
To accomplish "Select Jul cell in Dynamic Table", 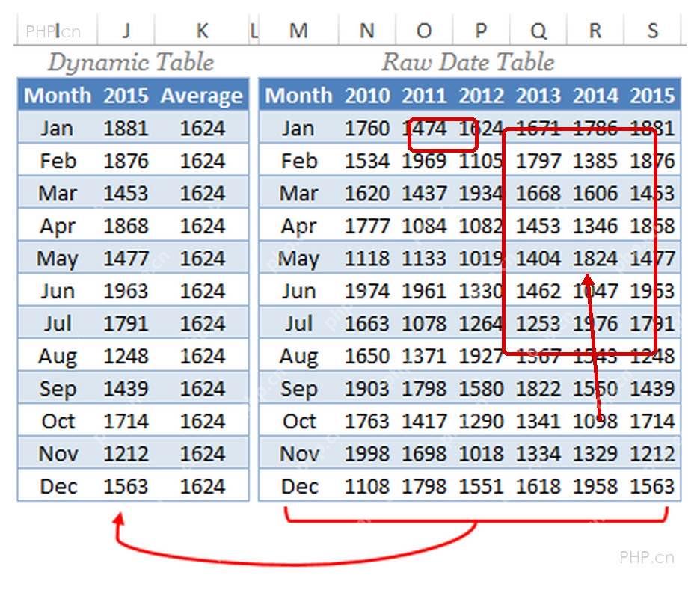I will [57, 324].
